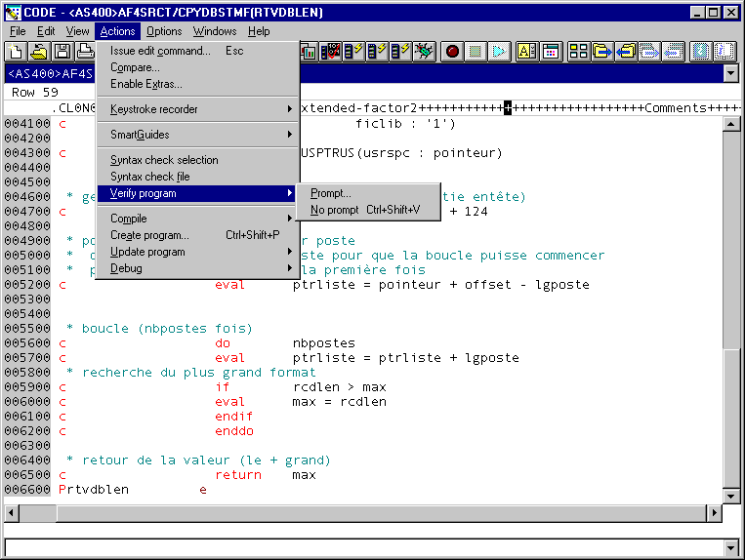The height and width of the screenshot is (560, 745).
Task: Click the command input field at bottom
Action: (363, 547)
